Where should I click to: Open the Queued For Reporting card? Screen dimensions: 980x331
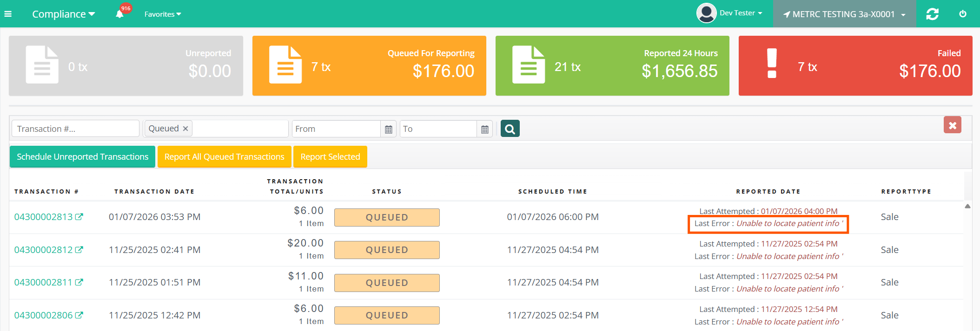[369, 66]
